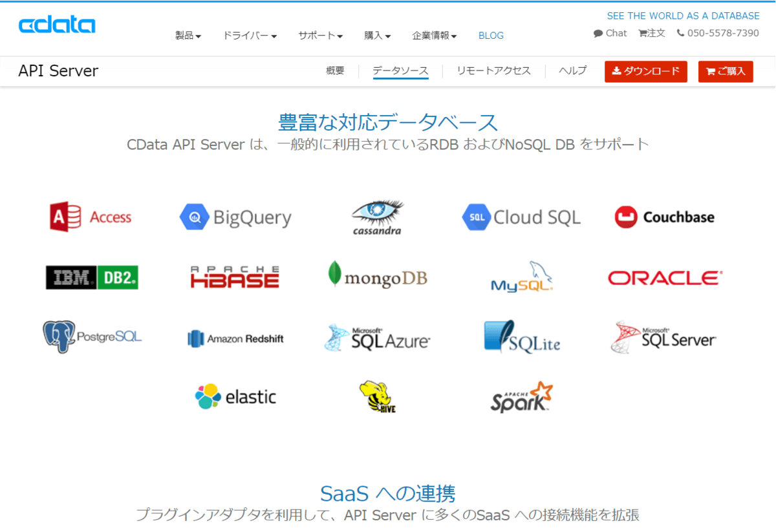The image size is (776, 532).
Task: Open the ヘルプ tab
Action: [x=573, y=71]
